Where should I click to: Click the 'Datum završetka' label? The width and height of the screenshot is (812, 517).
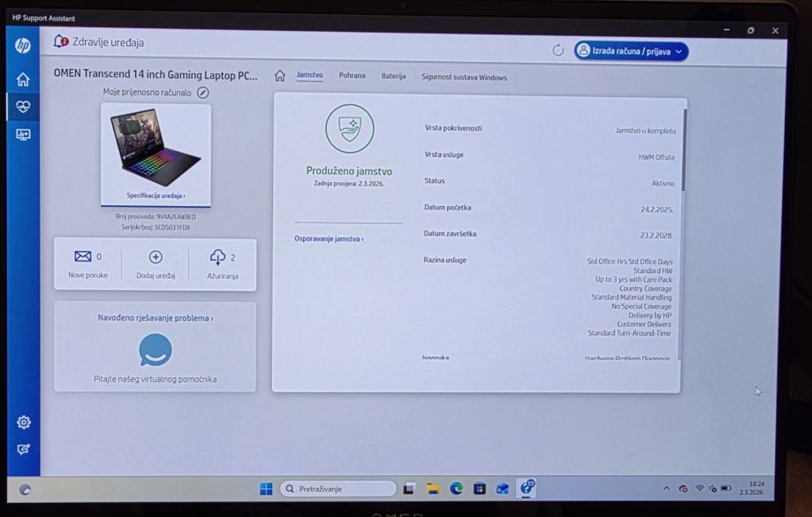coord(450,233)
